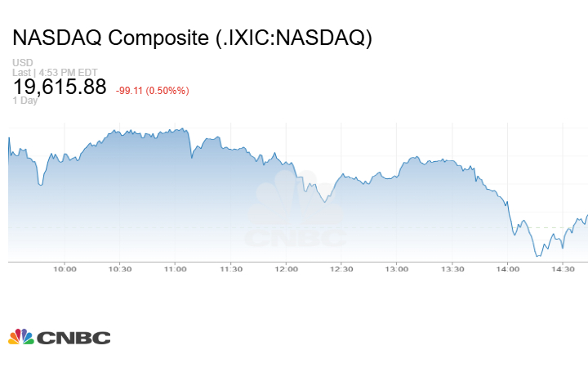Viewport: 588px width, 368px height.
Task: Click the 11:00 time axis label
Action: (176, 269)
